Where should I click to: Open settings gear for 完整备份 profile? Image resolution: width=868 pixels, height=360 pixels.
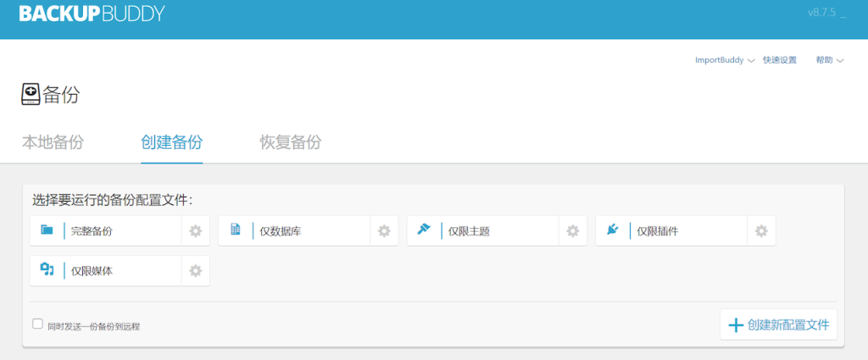click(196, 230)
